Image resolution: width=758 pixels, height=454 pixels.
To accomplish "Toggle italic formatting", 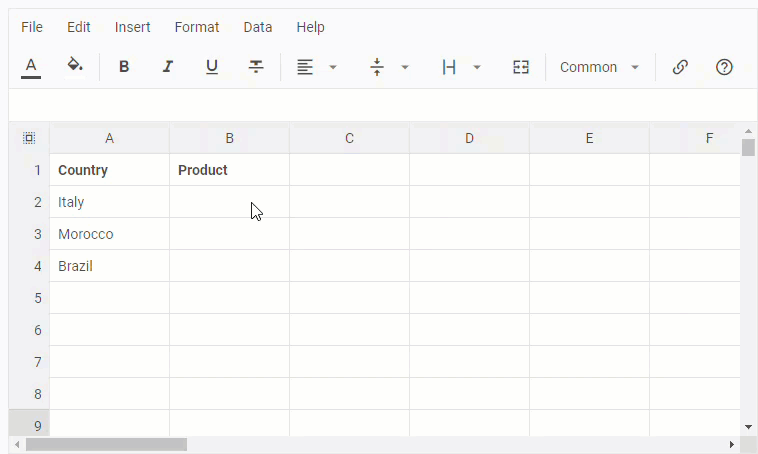I will [x=168, y=67].
